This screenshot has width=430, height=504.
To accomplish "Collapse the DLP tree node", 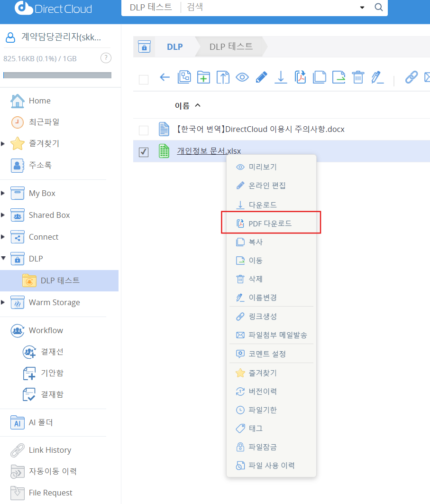I will click(x=3, y=258).
